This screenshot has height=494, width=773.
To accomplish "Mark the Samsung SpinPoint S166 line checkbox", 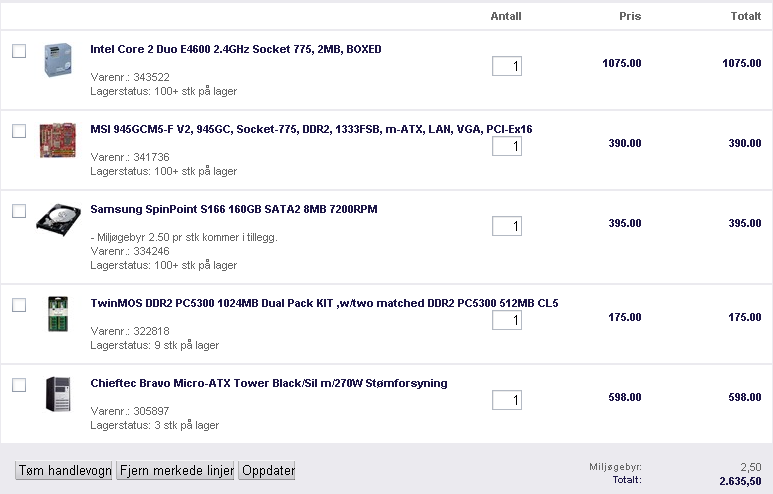I will (x=19, y=211).
